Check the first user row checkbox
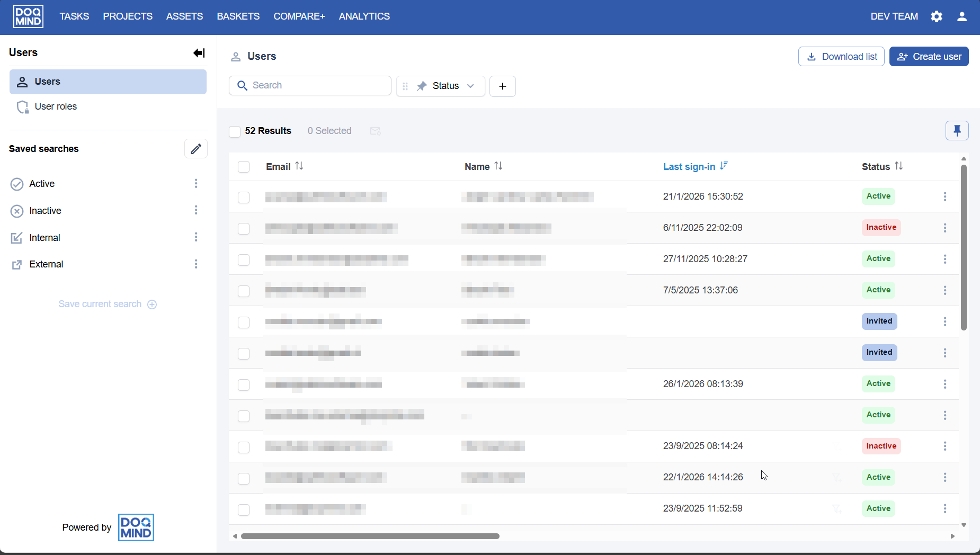Image resolution: width=980 pixels, height=555 pixels. click(244, 198)
